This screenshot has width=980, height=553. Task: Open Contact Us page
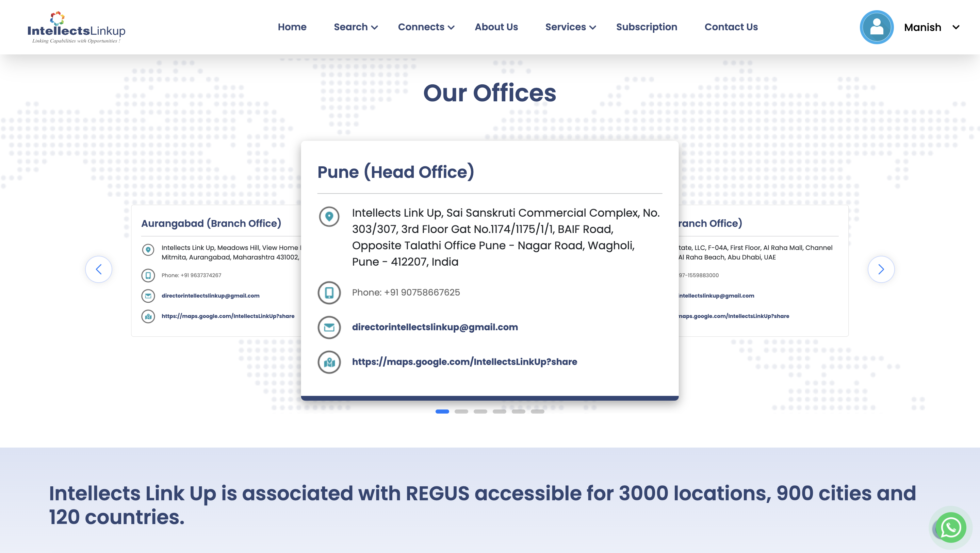tap(731, 27)
